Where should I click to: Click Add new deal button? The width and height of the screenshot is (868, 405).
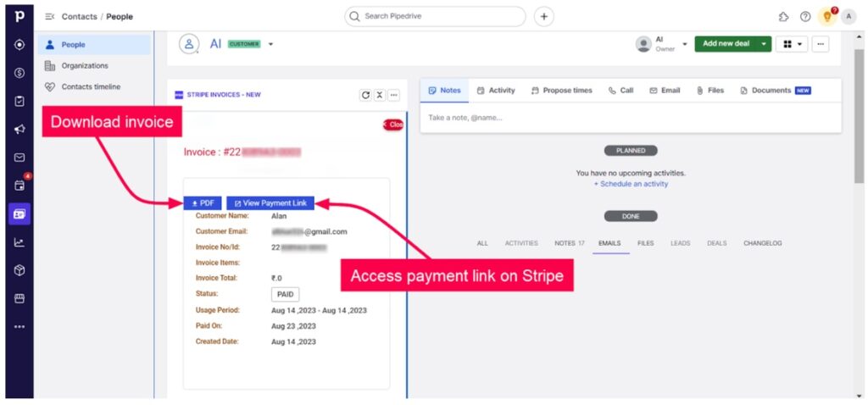pyautogui.click(x=726, y=44)
